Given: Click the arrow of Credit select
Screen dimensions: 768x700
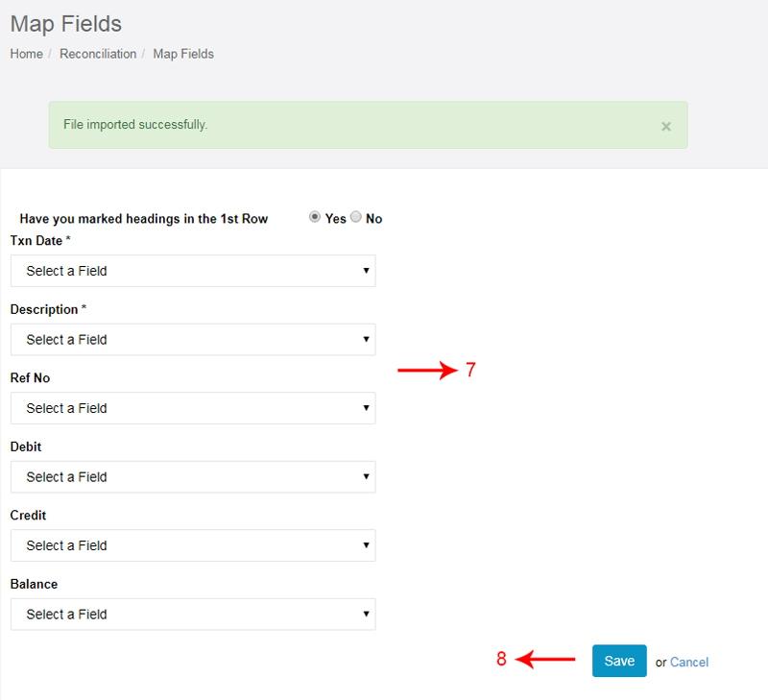Looking at the screenshot, I should 366,544.
